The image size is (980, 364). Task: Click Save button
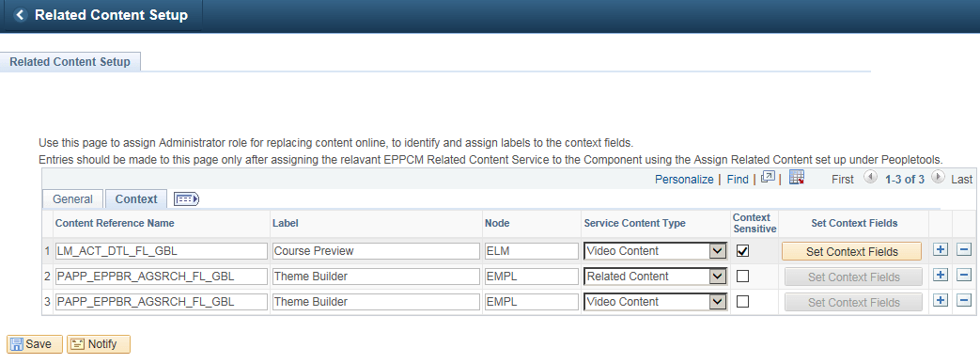(35, 344)
